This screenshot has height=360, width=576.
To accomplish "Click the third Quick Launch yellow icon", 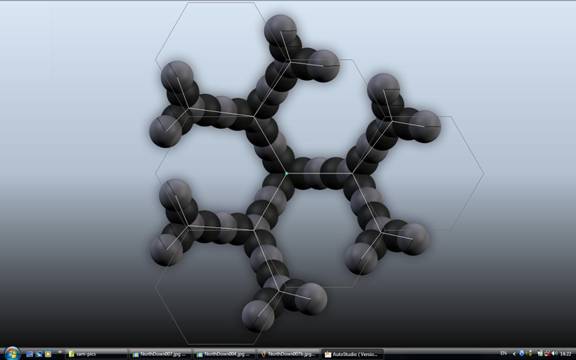I will (x=48, y=354).
